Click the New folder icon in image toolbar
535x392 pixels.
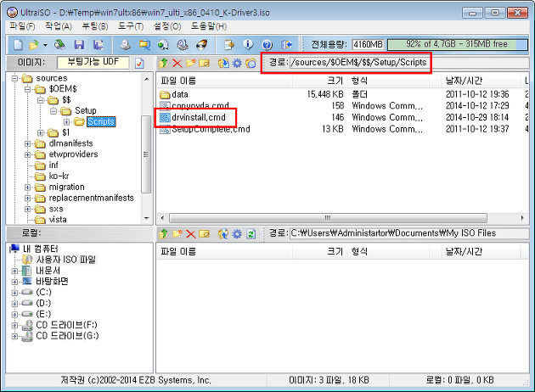190,63
